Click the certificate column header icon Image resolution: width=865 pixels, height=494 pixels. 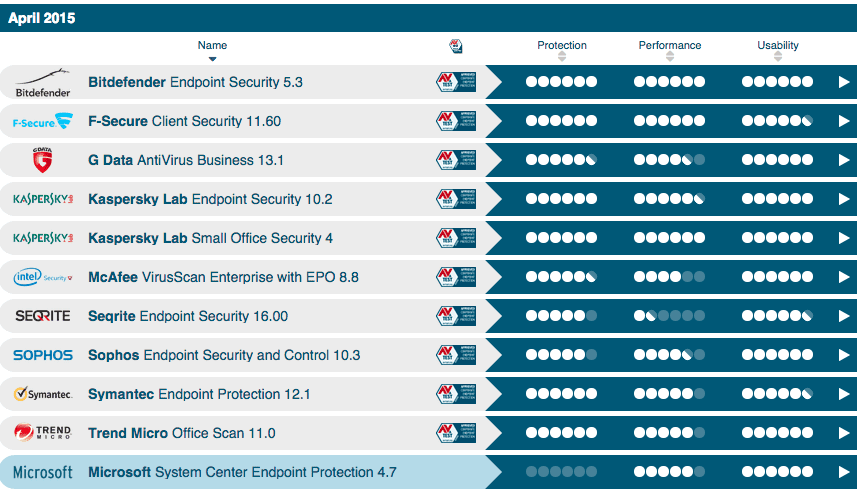[456, 46]
